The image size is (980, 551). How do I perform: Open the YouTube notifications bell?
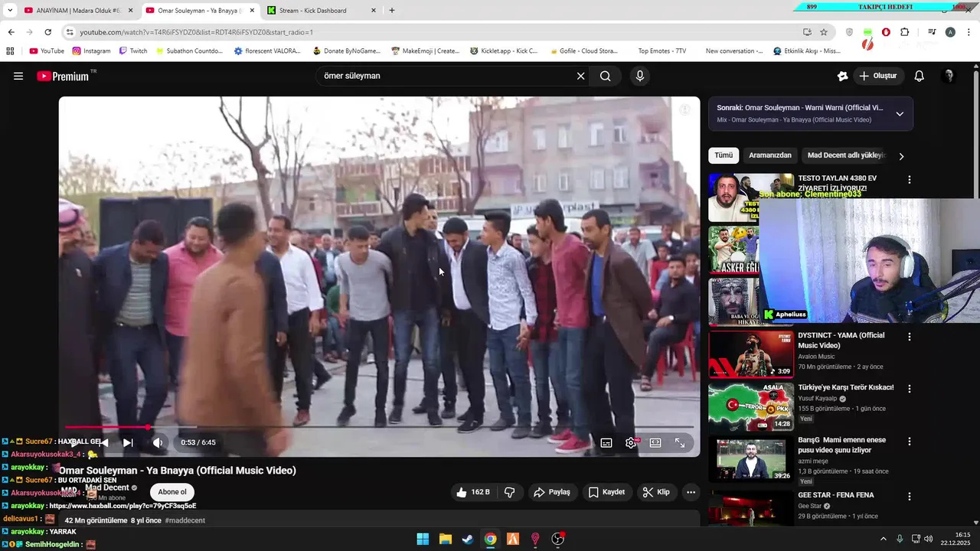pos(920,76)
